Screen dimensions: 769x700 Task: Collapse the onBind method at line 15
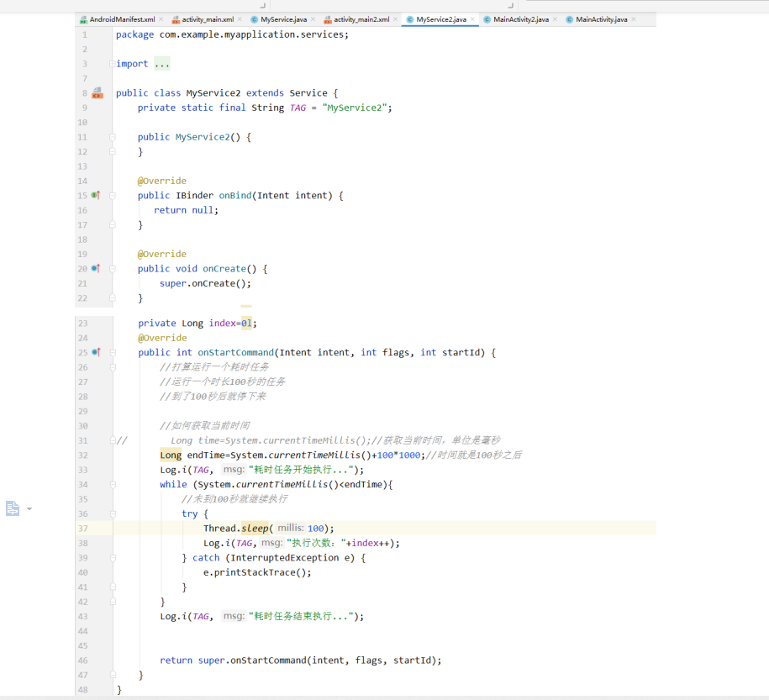(113, 195)
